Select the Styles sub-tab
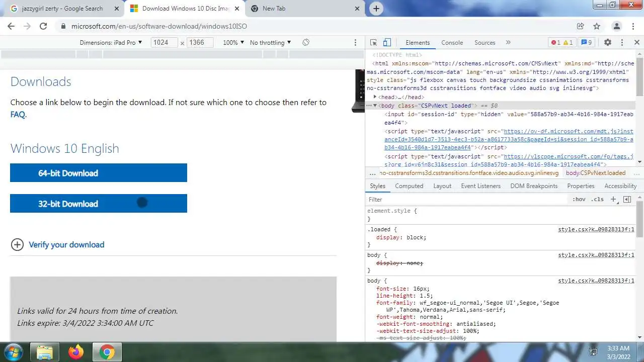Viewport: 644px width, 362px height. 377,186
